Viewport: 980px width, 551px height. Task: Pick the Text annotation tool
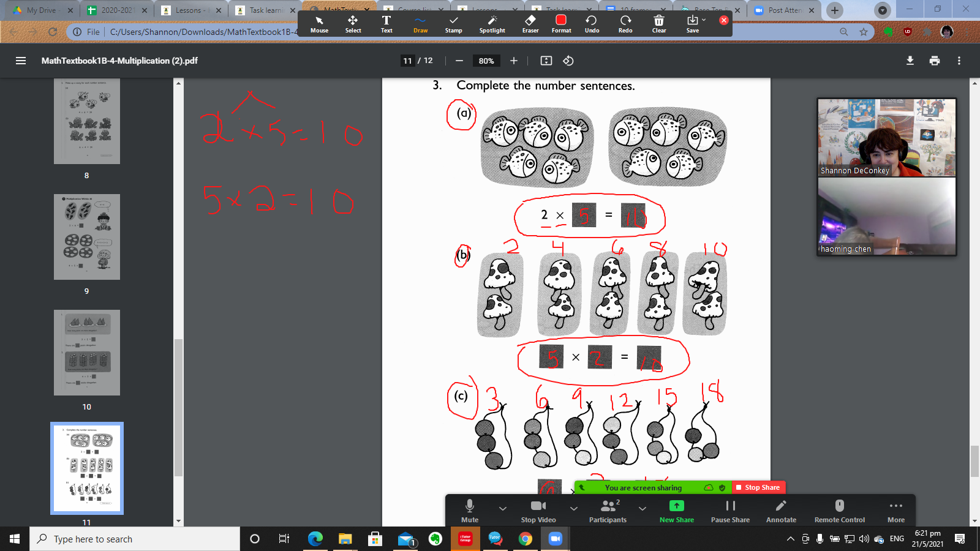(x=386, y=24)
